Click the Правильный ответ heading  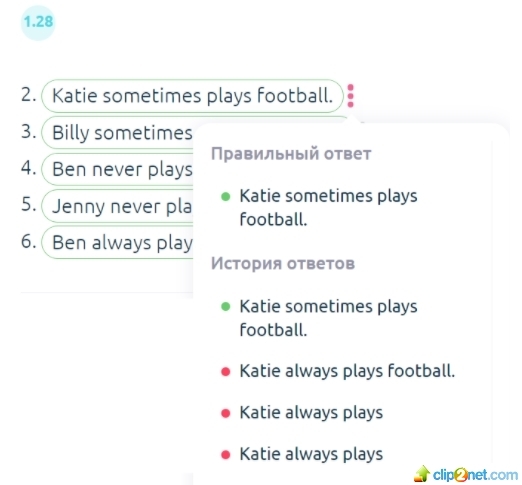point(291,154)
